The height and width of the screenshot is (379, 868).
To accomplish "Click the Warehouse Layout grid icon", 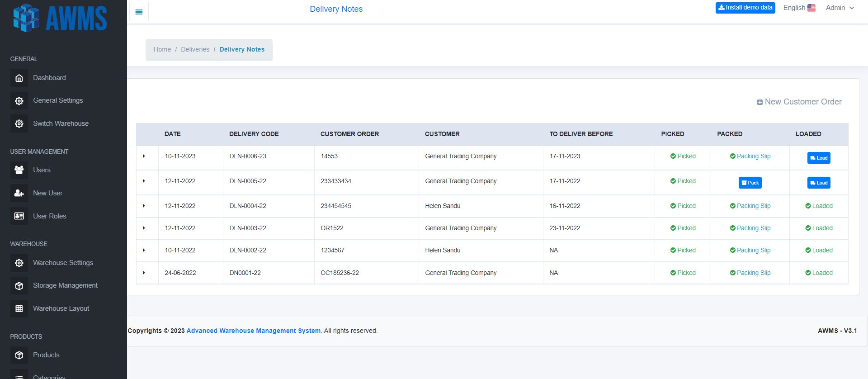I will [x=19, y=308].
